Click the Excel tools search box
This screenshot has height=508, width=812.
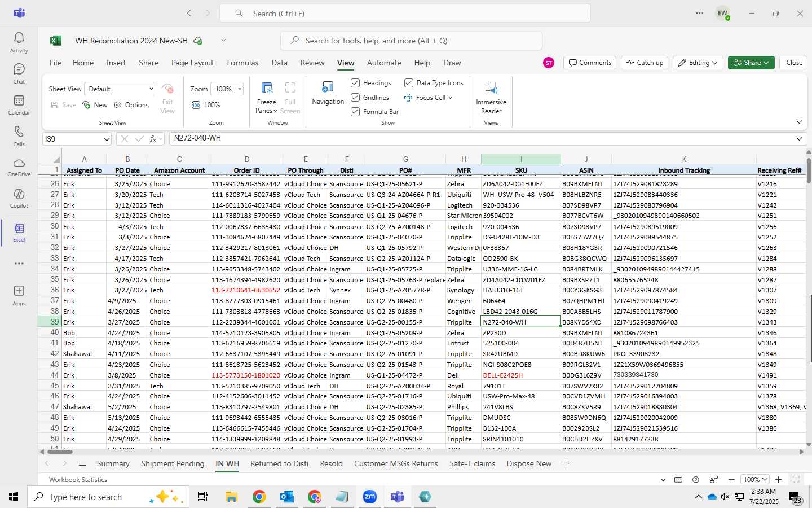(x=411, y=41)
